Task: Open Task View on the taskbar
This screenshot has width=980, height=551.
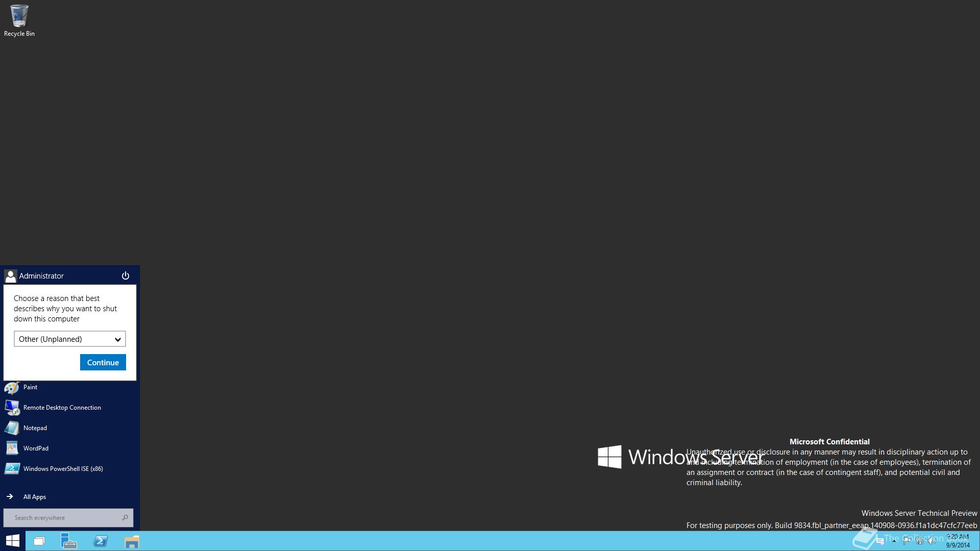Action: tap(39, 541)
